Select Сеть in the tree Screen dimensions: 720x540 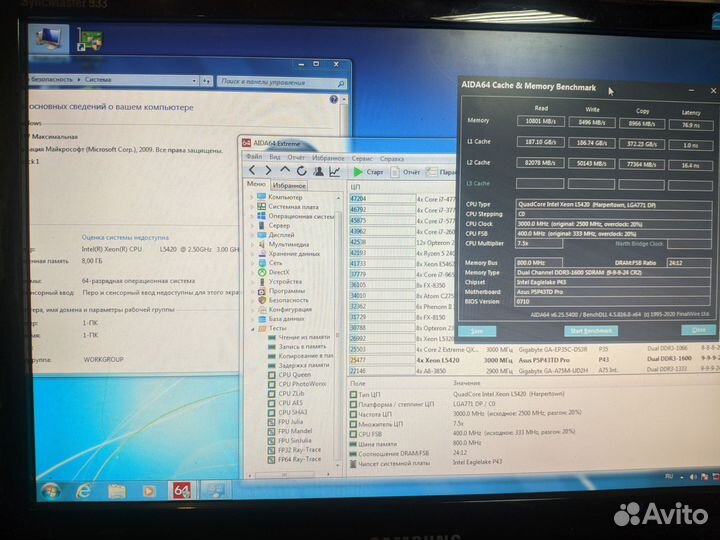pyautogui.click(x=276, y=263)
